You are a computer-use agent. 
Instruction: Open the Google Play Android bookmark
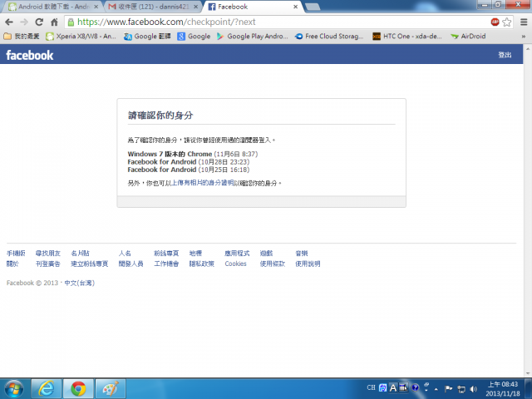point(252,37)
